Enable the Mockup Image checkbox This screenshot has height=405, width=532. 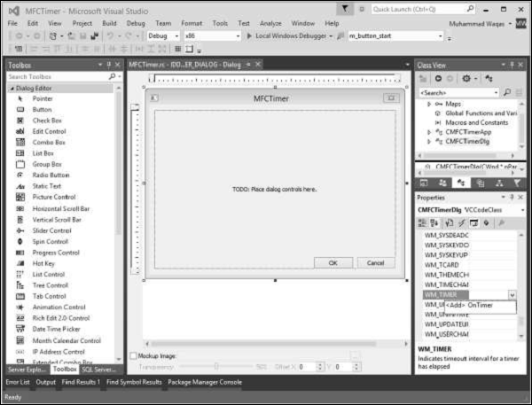133,355
